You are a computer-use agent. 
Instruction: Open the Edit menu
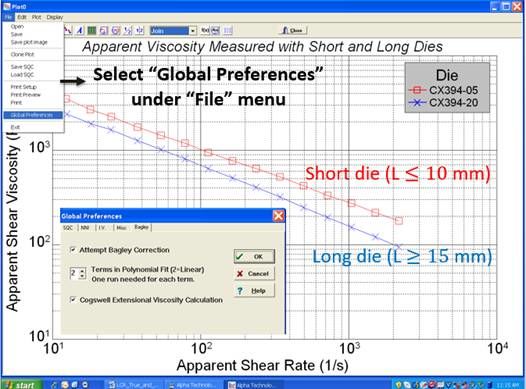22,17
